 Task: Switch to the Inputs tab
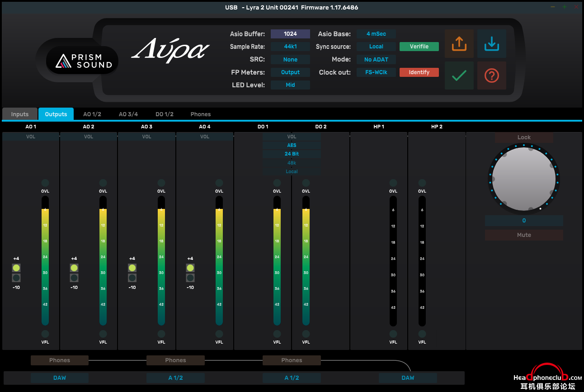(19, 114)
